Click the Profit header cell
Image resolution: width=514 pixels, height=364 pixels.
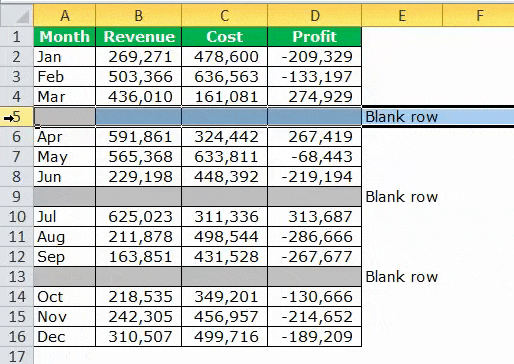coord(314,37)
